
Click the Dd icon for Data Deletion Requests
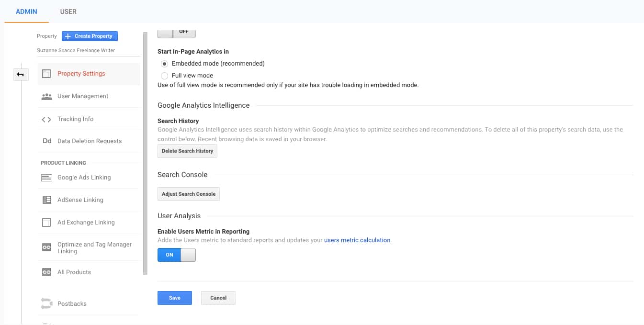pyautogui.click(x=46, y=141)
